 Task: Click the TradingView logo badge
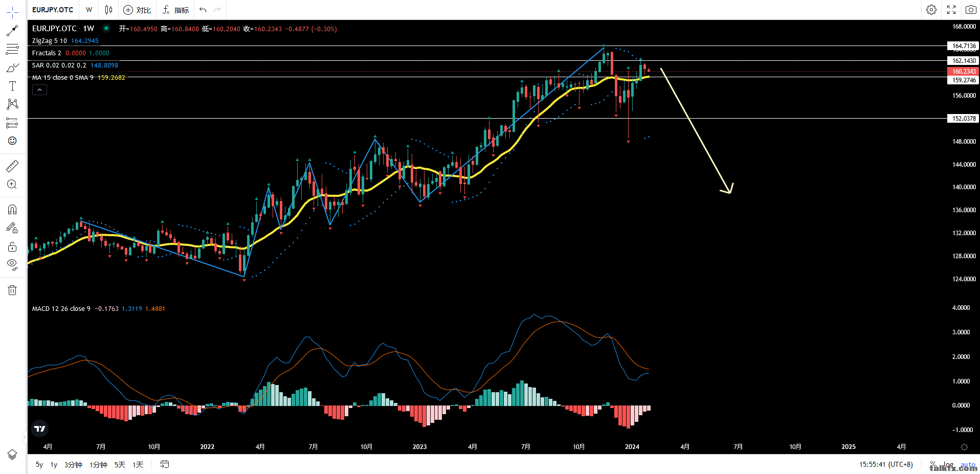(x=40, y=428)
